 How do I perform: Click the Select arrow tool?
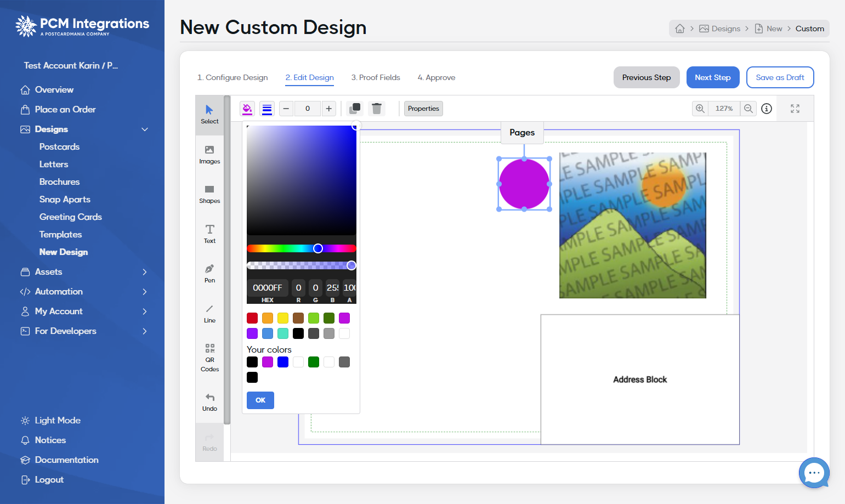(209, 115)
